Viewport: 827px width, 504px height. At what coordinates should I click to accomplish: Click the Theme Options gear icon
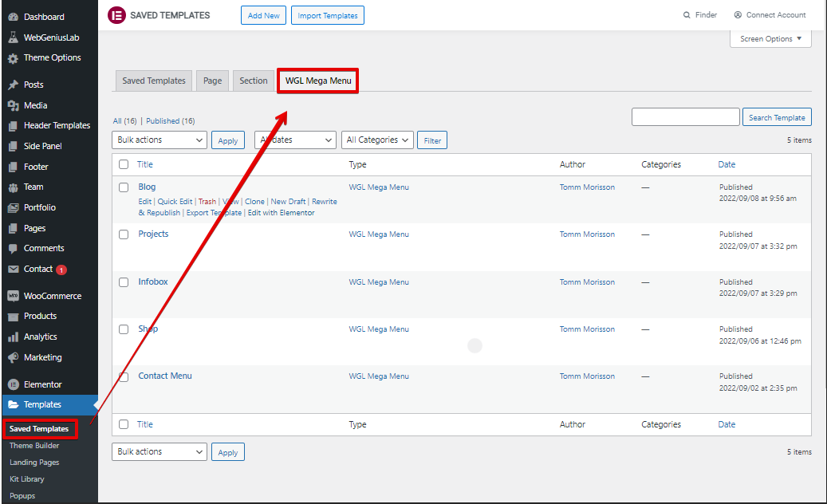(14, 58)
